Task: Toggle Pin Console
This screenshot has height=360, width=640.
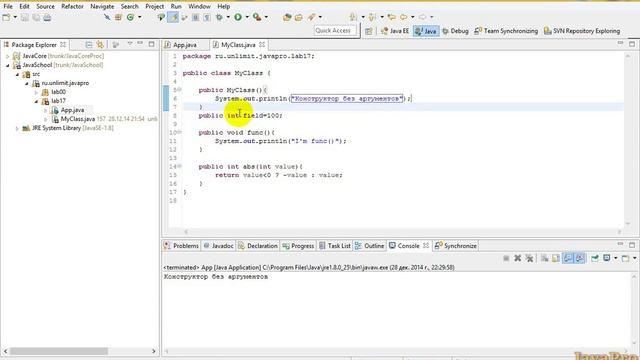Action: [595, 258]
